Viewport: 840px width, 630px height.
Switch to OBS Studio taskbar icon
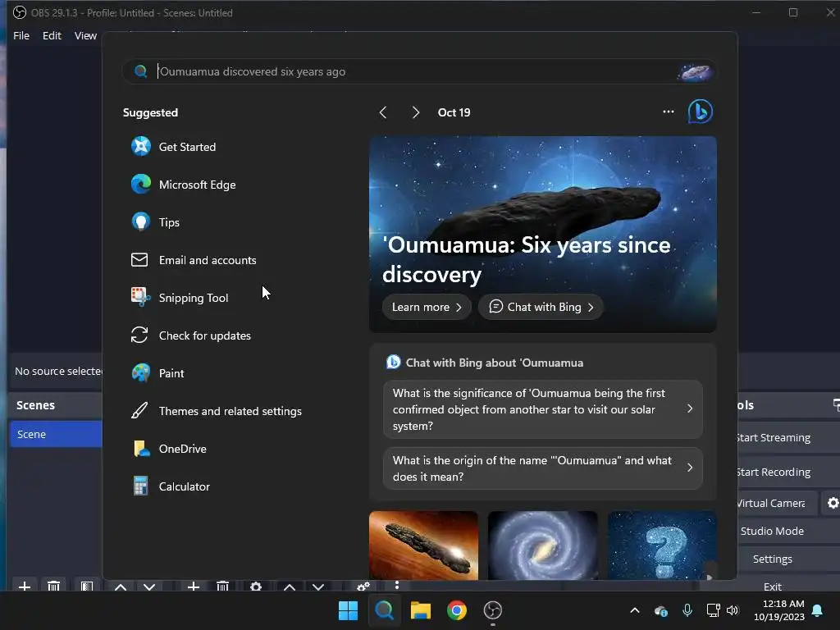tap(493, 610)
